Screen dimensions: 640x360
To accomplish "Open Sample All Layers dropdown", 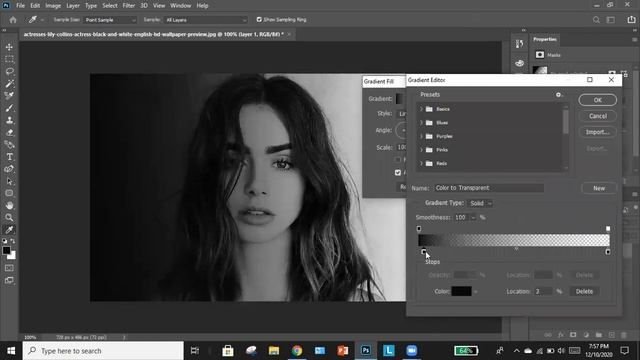I will point(206,20).
